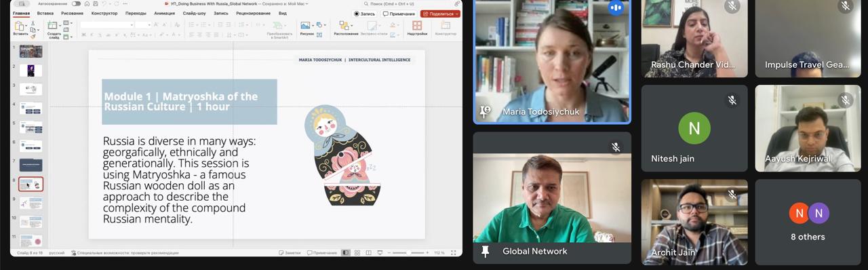
Task: Click the 8 others participants tile
Action: point(808,222)
